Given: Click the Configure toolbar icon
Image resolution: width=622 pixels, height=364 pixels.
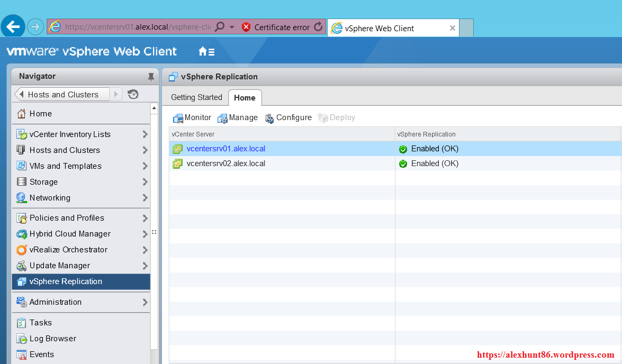Looking at the screenshot, I should [x=269, y=118].
